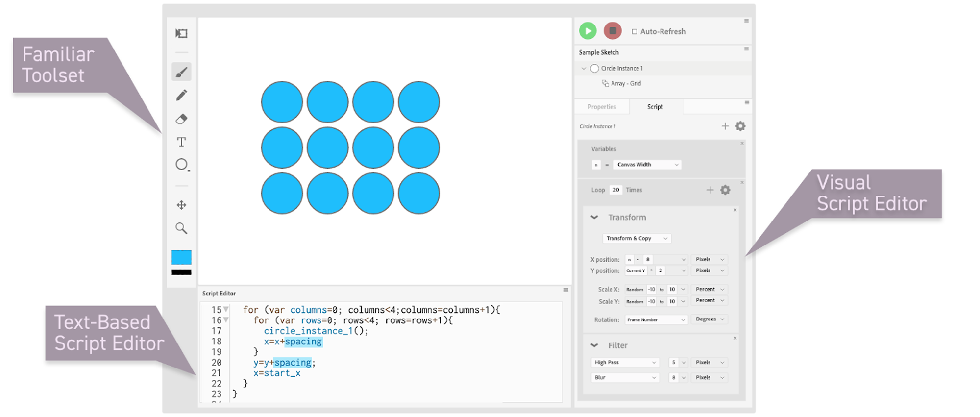Open the X position expression dropdown arrow
This screenshot has width=980, height=417.
[684, 260]
